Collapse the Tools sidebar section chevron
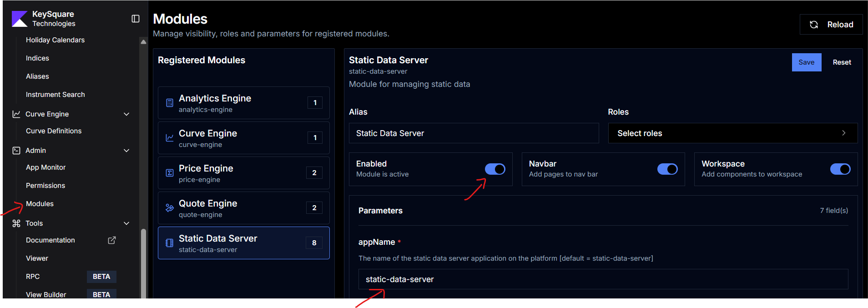This screenshot has height=308, width=868. (x=127, y=223)
